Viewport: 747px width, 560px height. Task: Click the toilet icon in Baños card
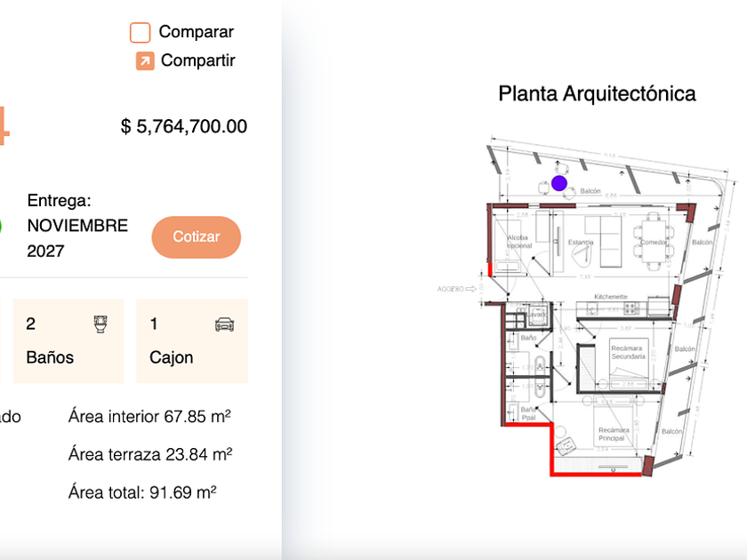click(x=100, y=324)
